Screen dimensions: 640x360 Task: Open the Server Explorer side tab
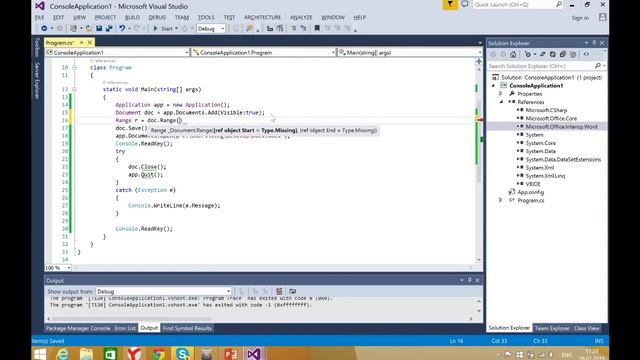coord(37,80)
